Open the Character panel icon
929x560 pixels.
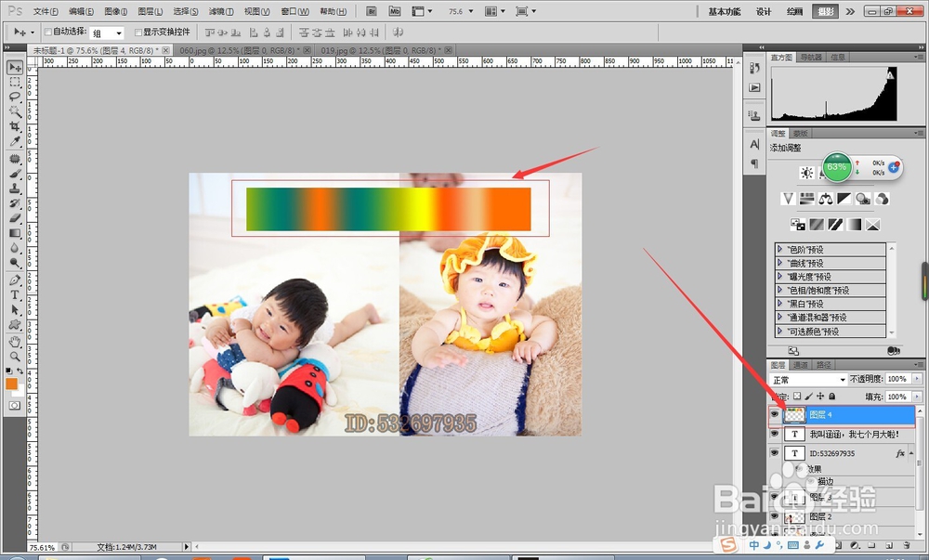point(754,144)
